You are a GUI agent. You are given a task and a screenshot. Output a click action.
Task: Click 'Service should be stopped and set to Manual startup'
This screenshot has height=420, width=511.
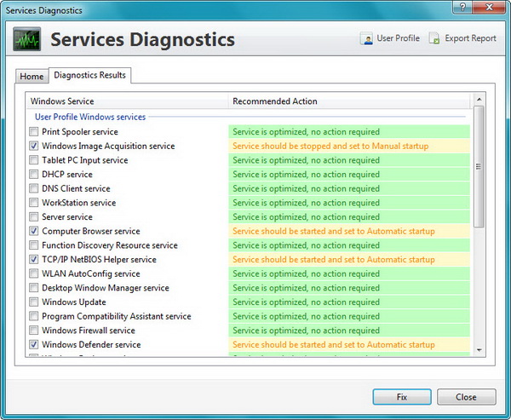330,146
